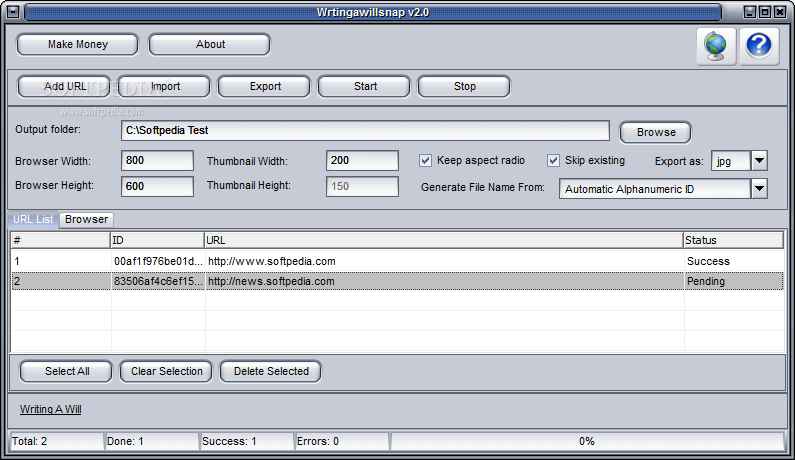Toggle the Skip existing checkbox
Image resolution: width=795 pixels, height=460 pixels.
coord(553,161)
